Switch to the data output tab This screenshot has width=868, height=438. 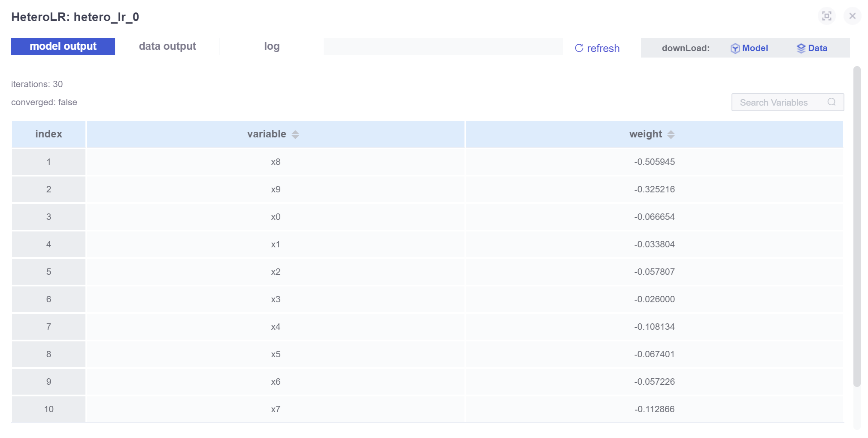(167, 46)
